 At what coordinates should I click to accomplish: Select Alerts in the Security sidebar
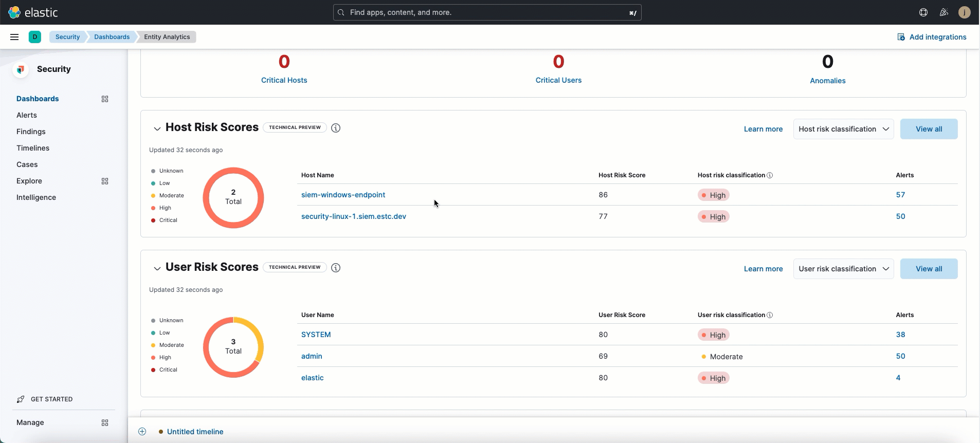pyautogui.click(x=27, y=115)
